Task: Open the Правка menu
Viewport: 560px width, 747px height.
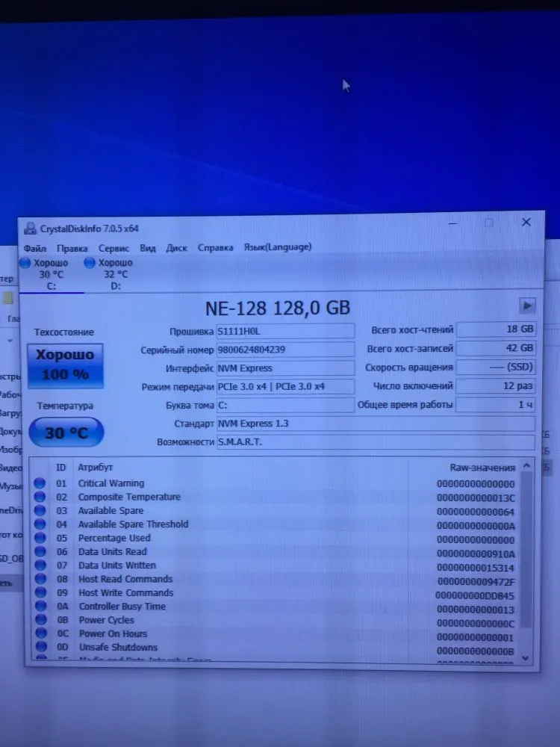Action: click(72, 248)
